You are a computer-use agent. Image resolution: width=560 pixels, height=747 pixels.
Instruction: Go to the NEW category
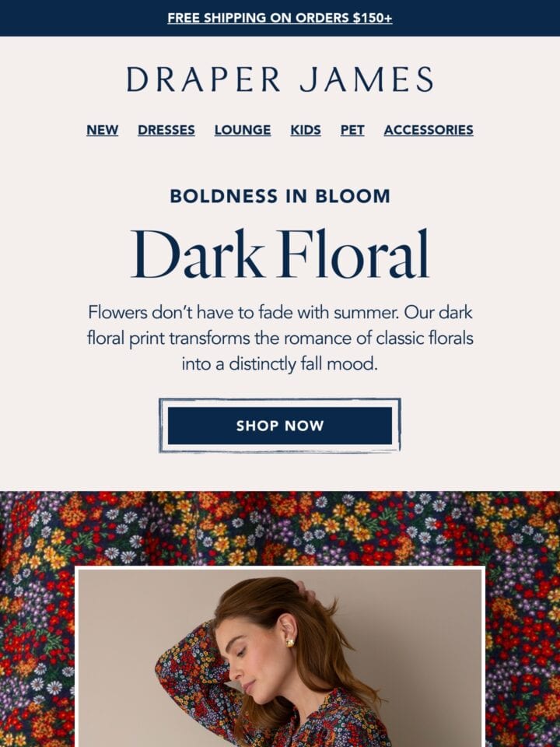pos(103,130)
